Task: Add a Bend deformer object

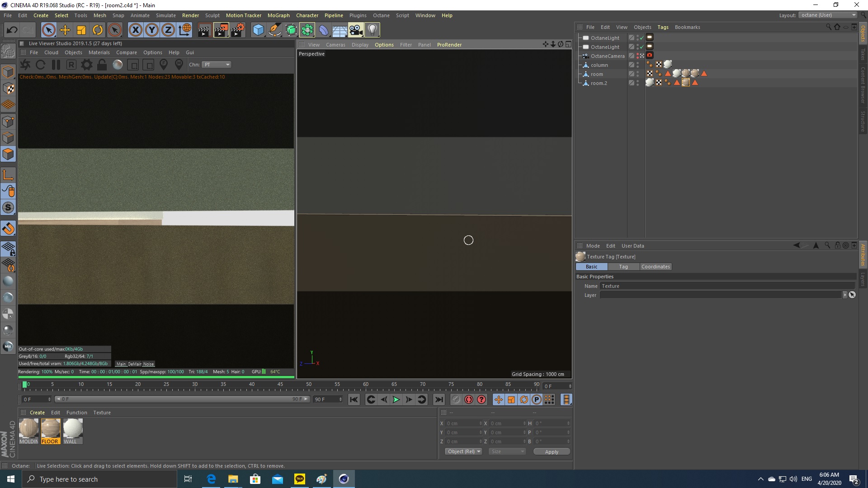Action: (324, 30)
